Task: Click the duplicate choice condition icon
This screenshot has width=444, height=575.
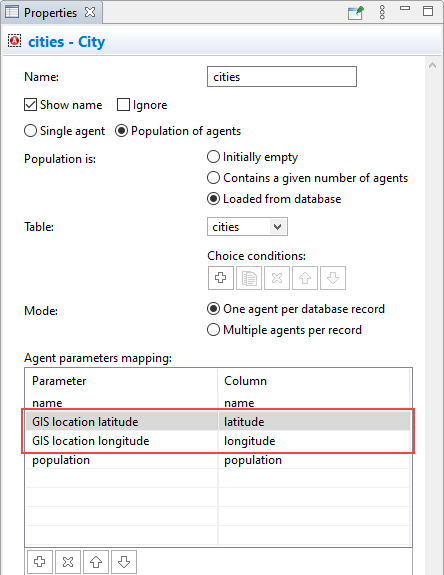Action: click(249, 278)
